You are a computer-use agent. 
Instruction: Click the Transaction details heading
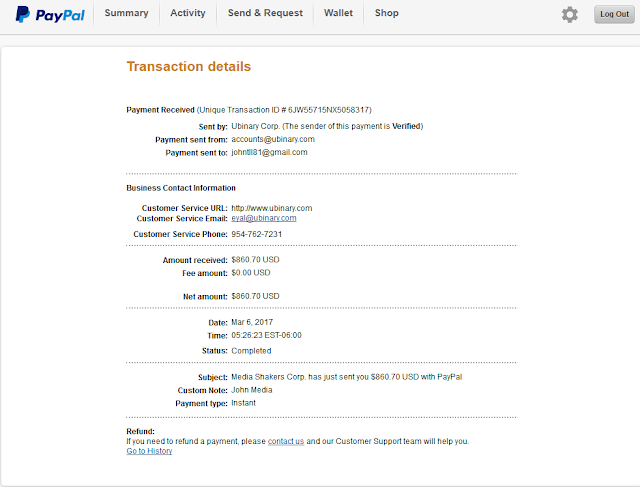(189, 67)
